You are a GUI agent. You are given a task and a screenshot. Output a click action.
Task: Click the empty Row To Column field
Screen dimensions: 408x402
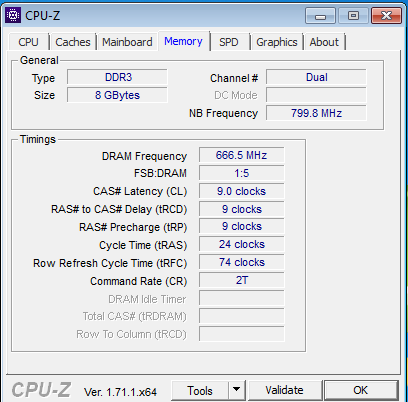[242, 334]
